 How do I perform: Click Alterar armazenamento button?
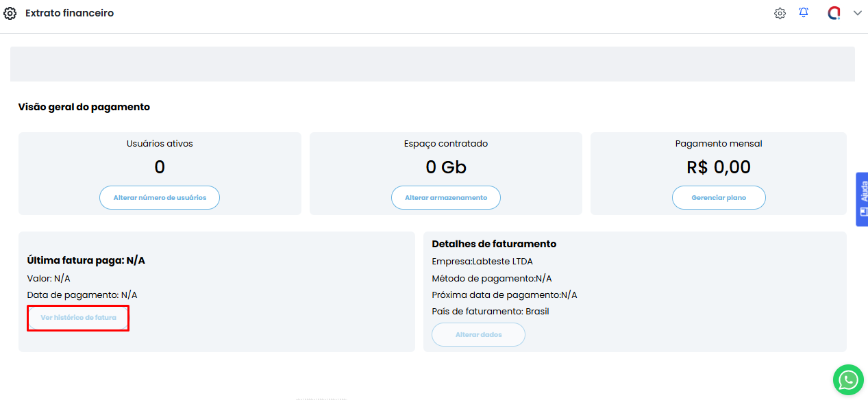pos(446,197)
